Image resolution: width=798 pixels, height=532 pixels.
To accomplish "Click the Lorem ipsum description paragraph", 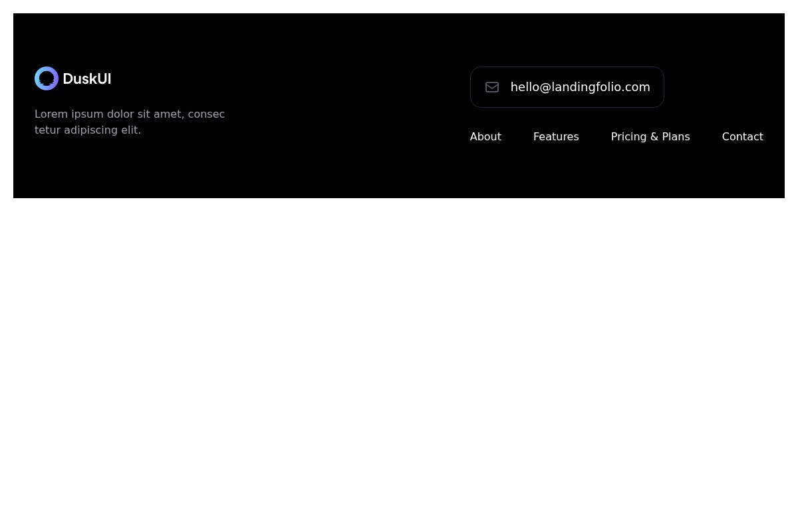I will (130, 122).
